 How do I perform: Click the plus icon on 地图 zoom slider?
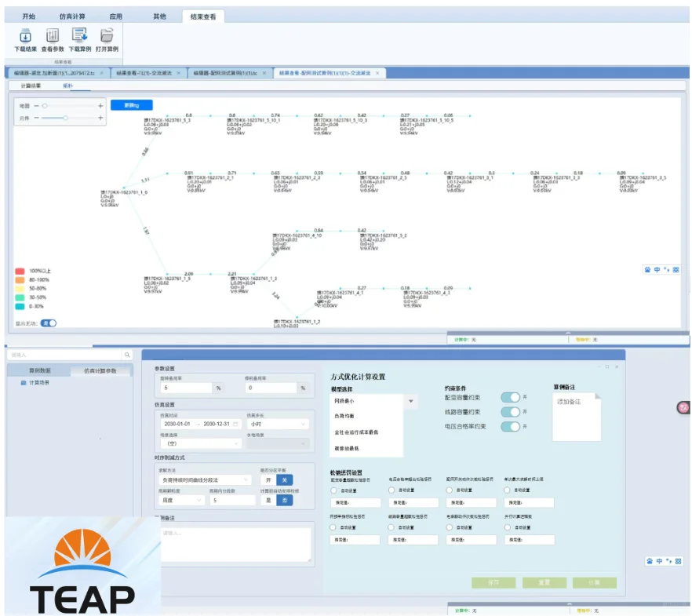[100, 106]
